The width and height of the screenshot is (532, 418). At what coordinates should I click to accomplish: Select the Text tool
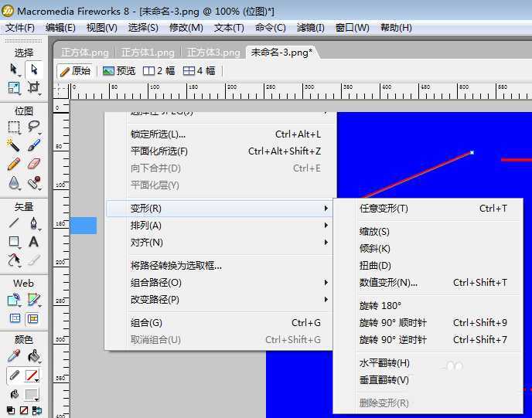(33, 242)
